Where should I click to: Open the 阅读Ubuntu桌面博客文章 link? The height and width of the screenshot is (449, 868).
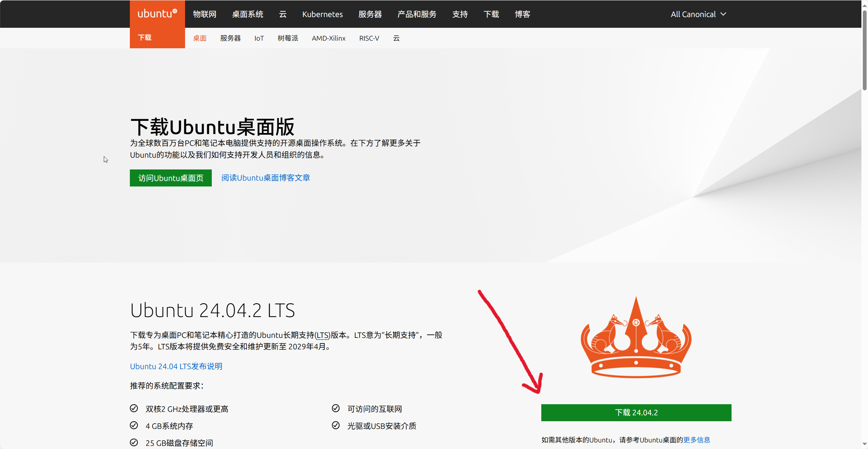pyautogui.click(x=266, y=178)
